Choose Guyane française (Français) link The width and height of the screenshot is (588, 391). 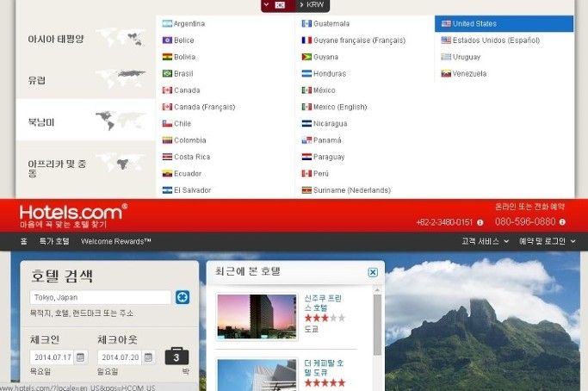click(x=359, y=40)
